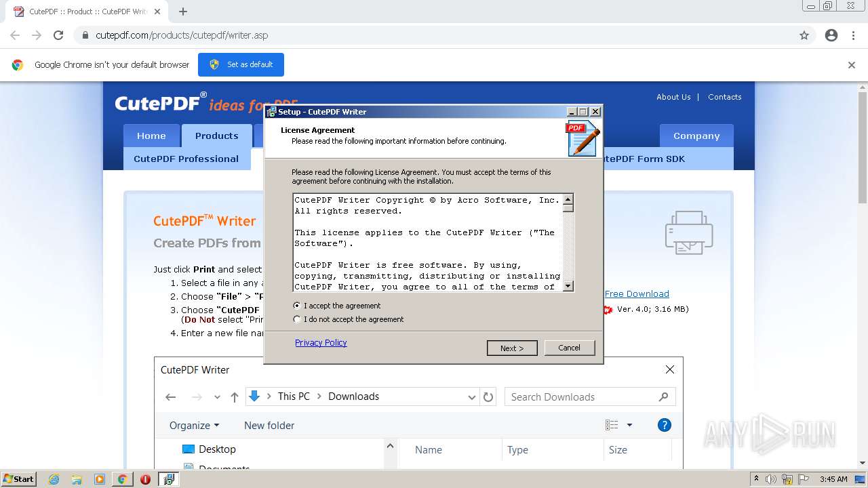Click the About Us link

coord(673,97)
